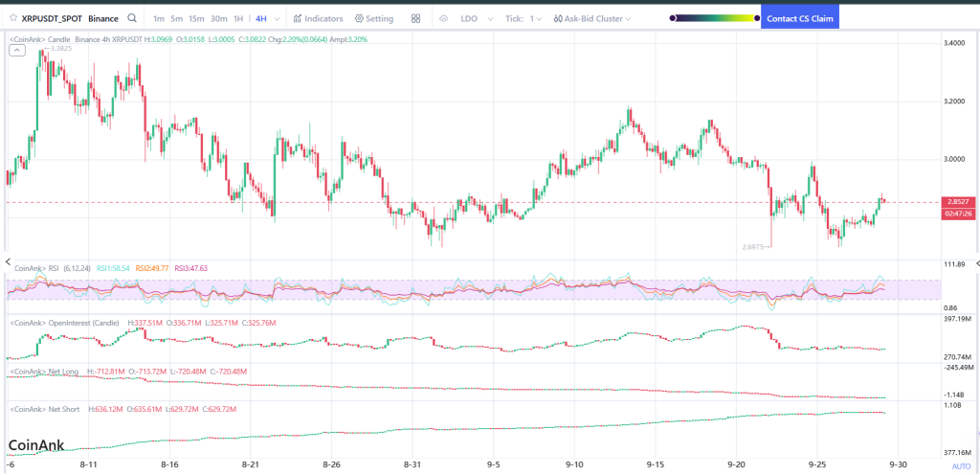Open the chart Setting panel
Viewport: 980px width, 475px height.
[x=374, y=19]
